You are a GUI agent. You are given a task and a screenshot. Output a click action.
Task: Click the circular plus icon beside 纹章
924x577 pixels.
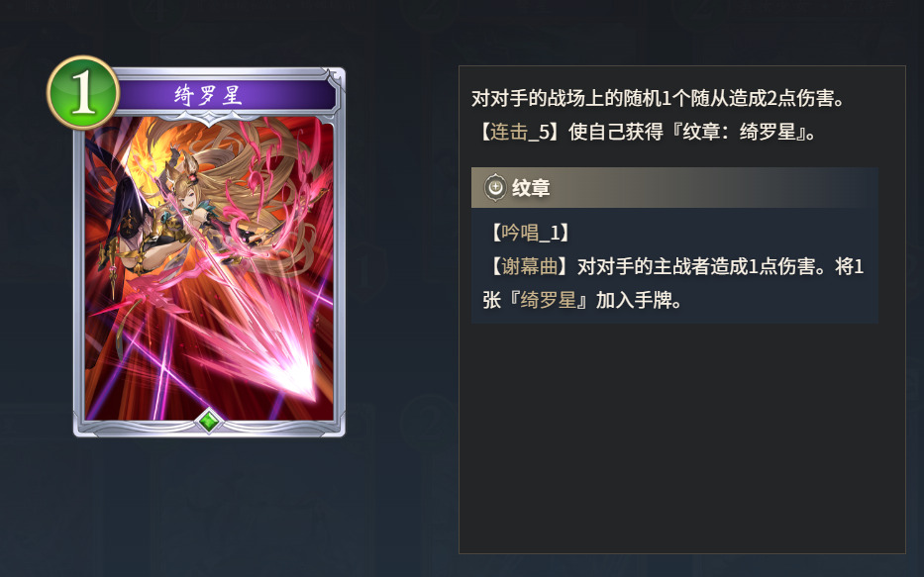click(x=495, y=188)
